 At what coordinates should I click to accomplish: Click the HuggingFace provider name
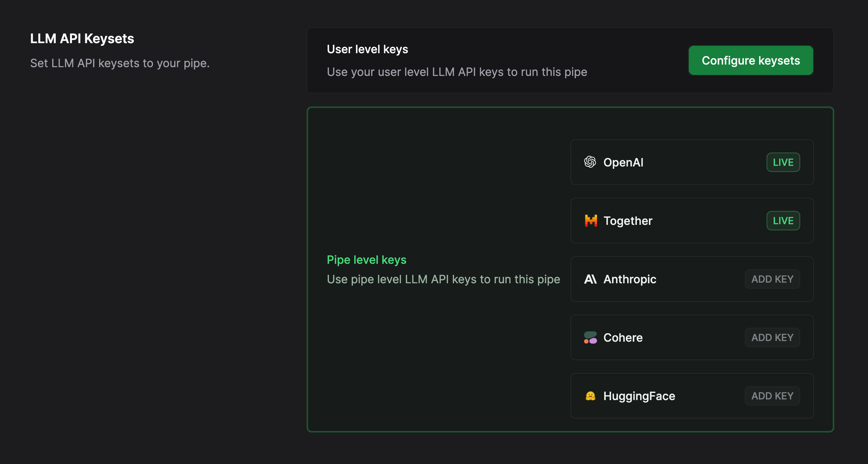[639, 396]
